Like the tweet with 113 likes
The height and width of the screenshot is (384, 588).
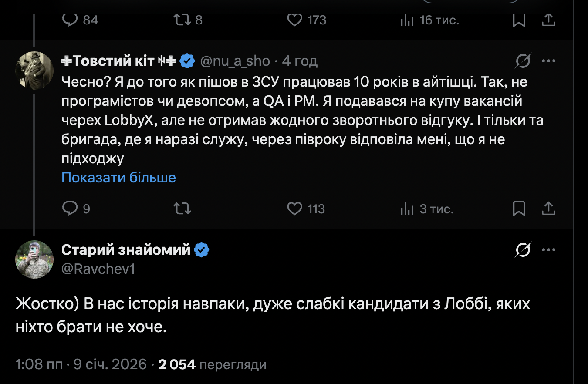tap(295, 209)
